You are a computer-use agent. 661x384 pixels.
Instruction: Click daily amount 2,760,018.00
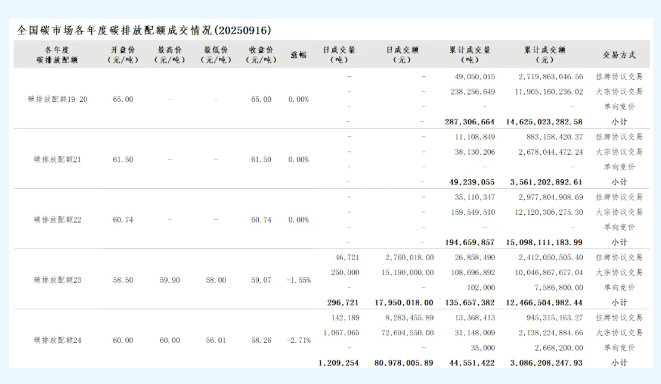pos(409,258)
